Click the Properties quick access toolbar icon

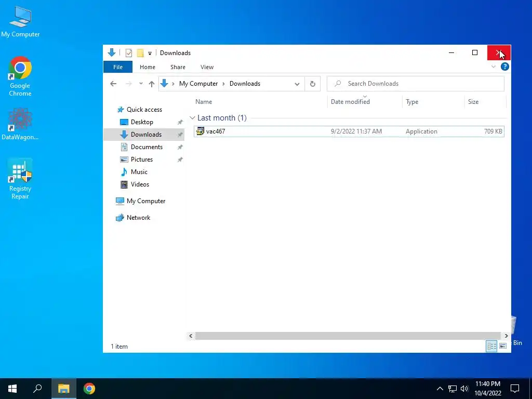click(129, 53)
